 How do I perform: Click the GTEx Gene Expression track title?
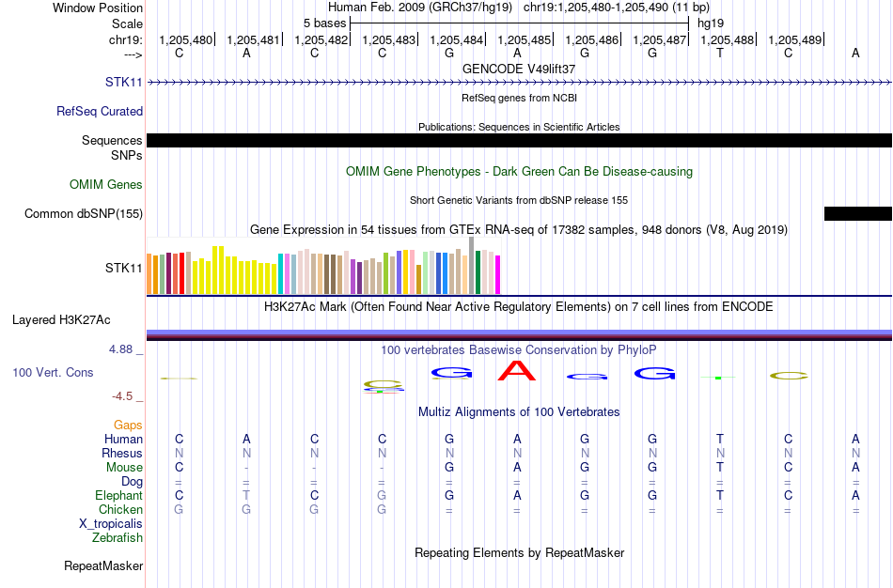coord(519,230)
